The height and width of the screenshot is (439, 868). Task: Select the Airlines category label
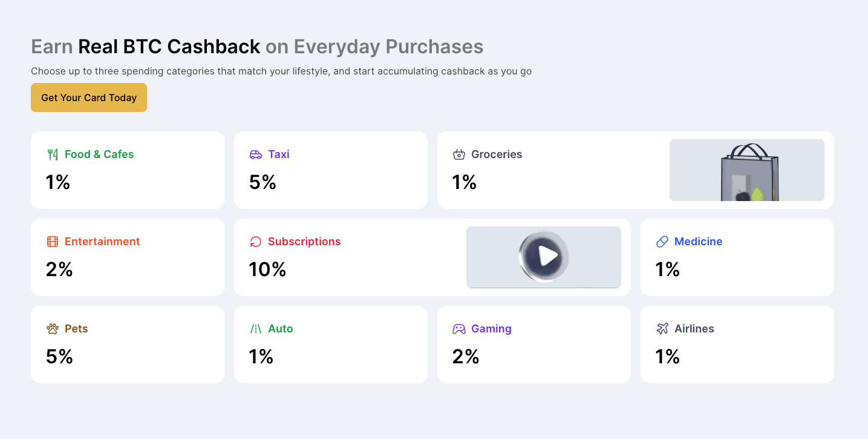pyautogui.click(x=694, y=329)
